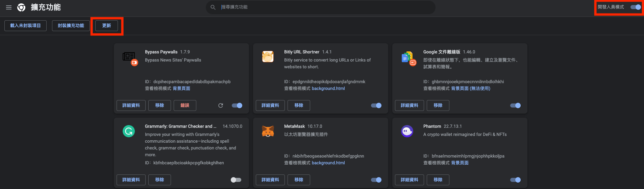Click the Bitly URL Shortner icon
The height and width of the screenshot is (189, 644).
[x=268, y=56]
